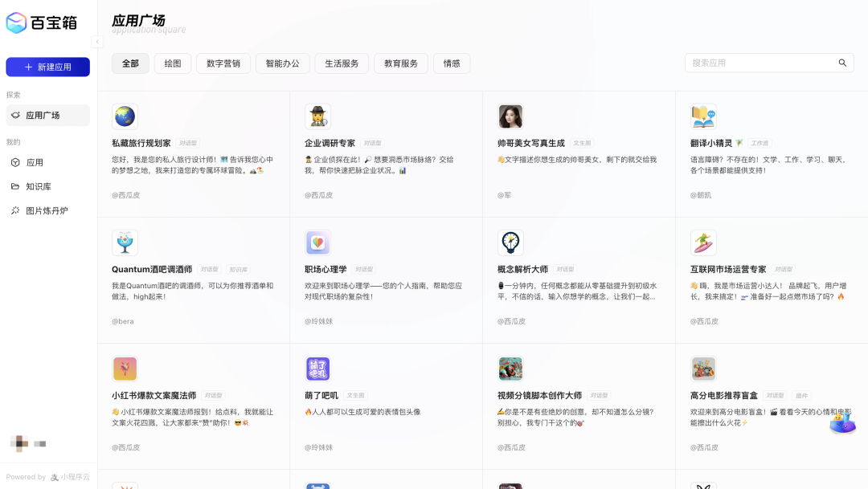Select the 数字营销 category tab
This screenshot has width=868, height=489.
[223, 63]
